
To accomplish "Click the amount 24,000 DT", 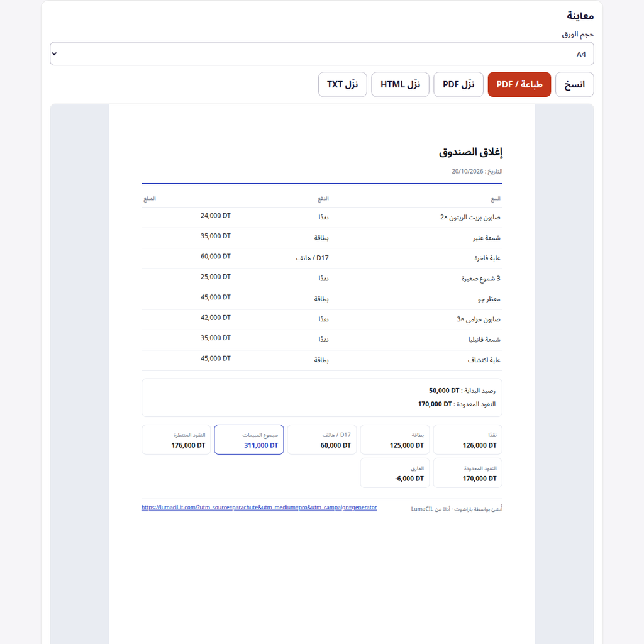I will pos(216,216).
